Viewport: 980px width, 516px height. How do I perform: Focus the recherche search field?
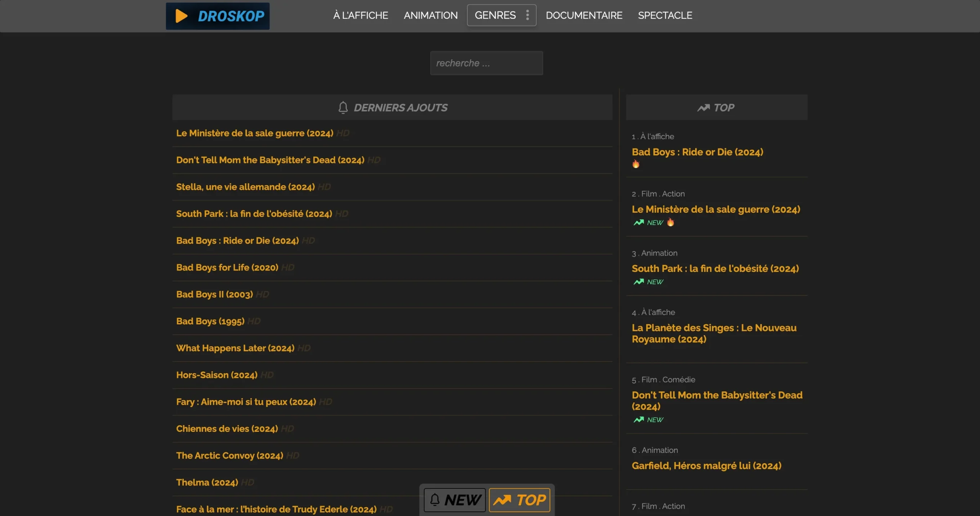tap(486, 63)
